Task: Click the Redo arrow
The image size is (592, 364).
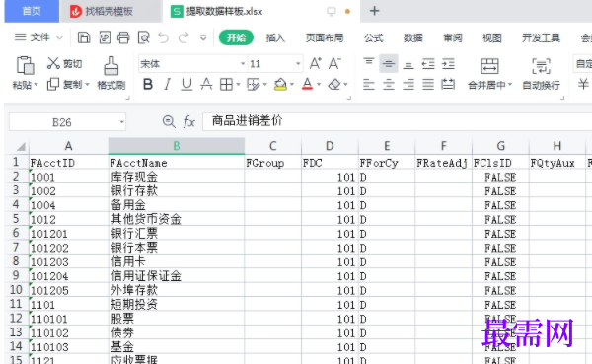Action: click(x=184, y=37)
